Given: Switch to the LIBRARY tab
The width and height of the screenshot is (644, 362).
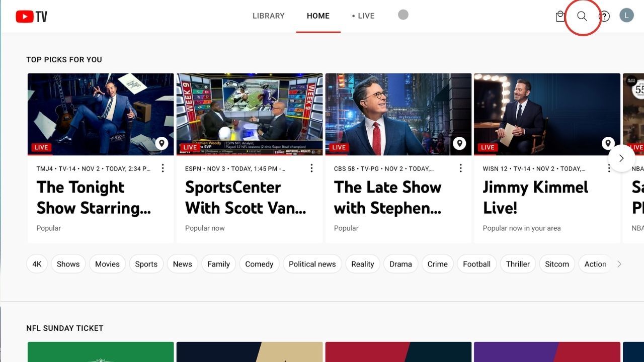Looking at the screenshot, I should tap(268, 16).
